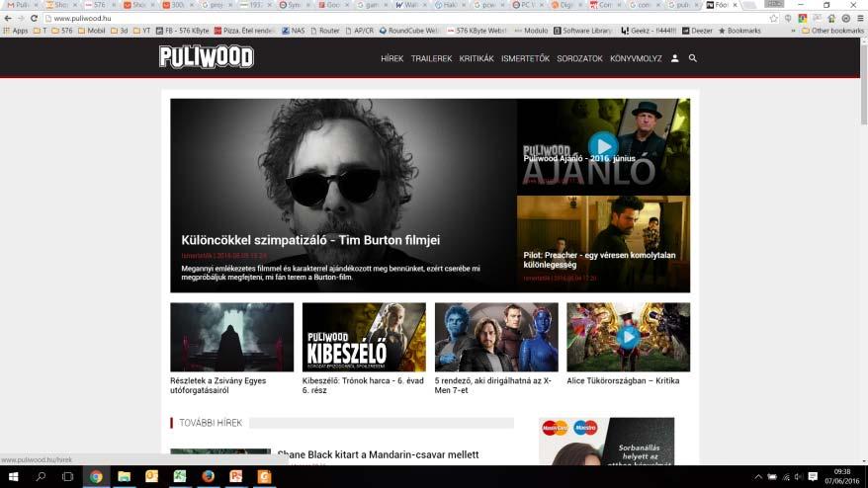Open the HÍREK menu item
Screen dimensions: 868x488
coord(391,58)
